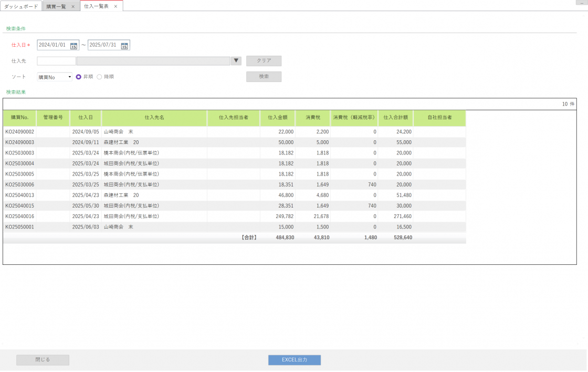This screenshot has height=372, width=588.
Task: Click the 閉じる button
Action: (43, 360)
